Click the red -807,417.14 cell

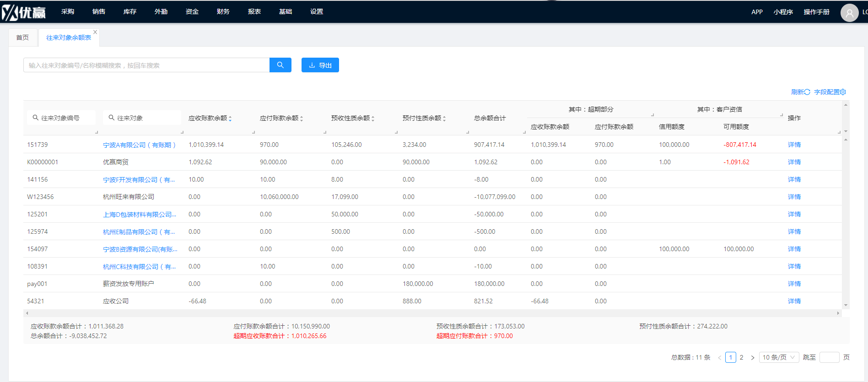740,145
